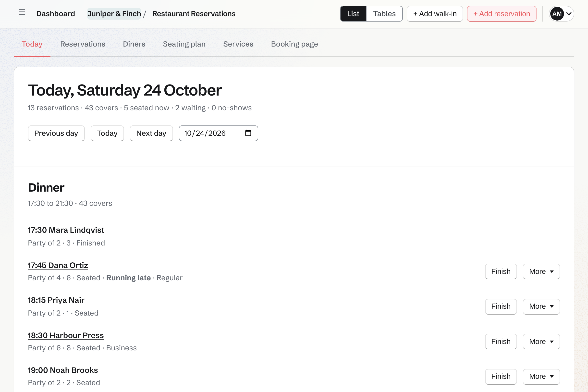This screenshot has height=392, width=588.
Task: Expand the account menu chevron
Action: click(x=569, y=14)
